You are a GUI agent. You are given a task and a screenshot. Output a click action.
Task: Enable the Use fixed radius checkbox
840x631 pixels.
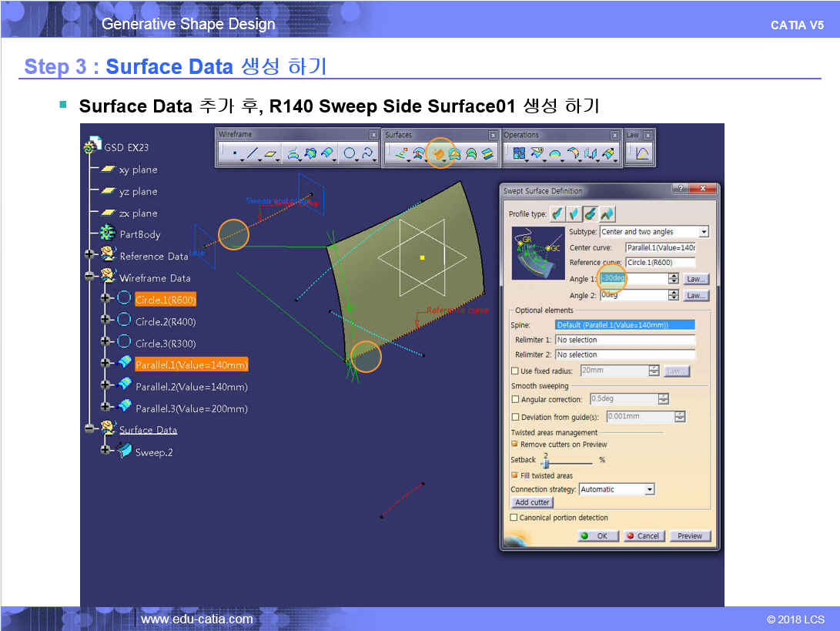tap(515, 371)
